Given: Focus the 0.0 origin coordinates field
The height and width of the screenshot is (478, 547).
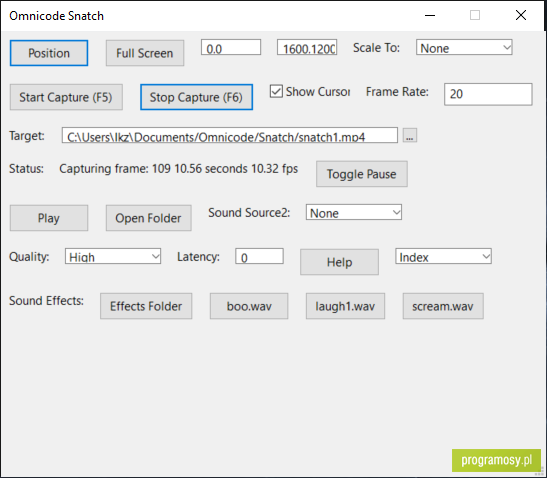Looking at the screenshot, I should 231,47.
